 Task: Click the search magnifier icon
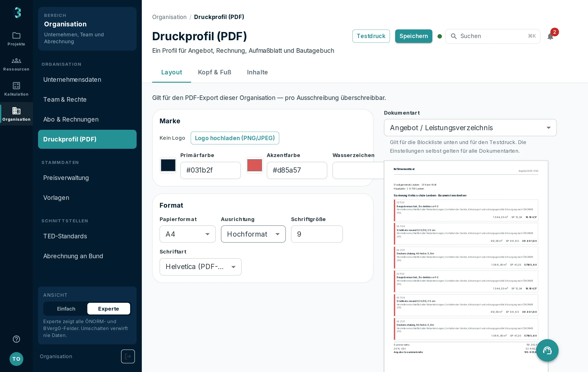(x=454, y=36)
